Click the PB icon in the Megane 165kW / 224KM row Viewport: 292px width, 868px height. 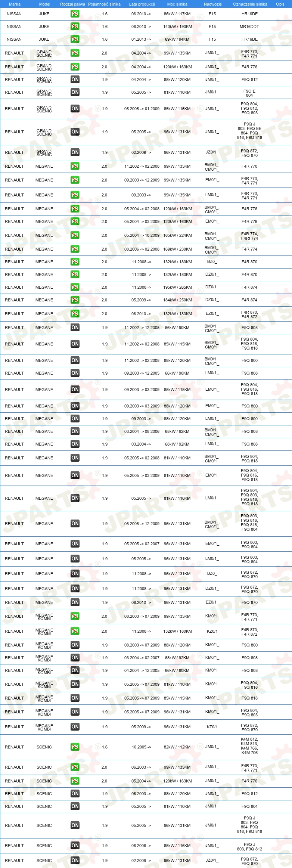(x=75, y=235)
